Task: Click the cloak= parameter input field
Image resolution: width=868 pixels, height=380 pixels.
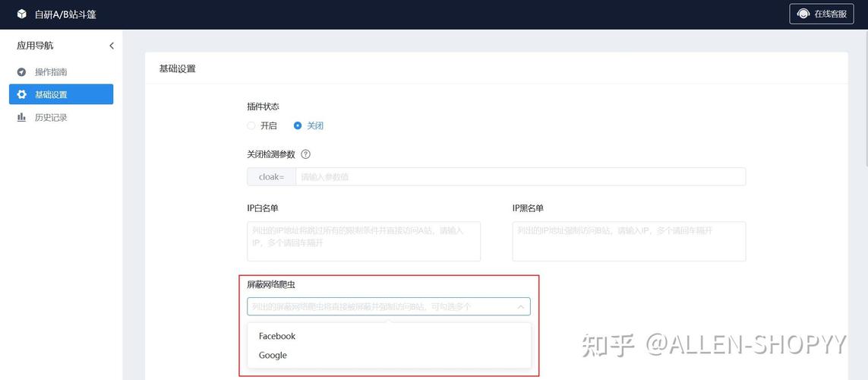Action: coord(520,177)
